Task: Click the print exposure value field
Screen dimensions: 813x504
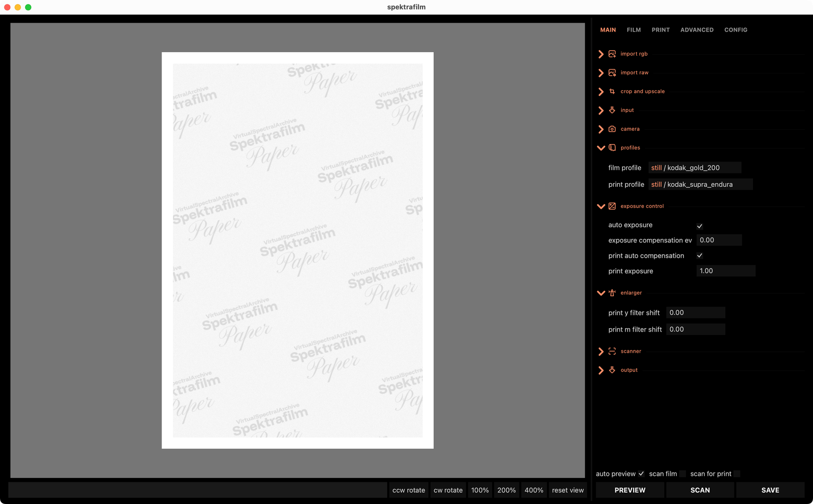Action: (x=726, y=270)
